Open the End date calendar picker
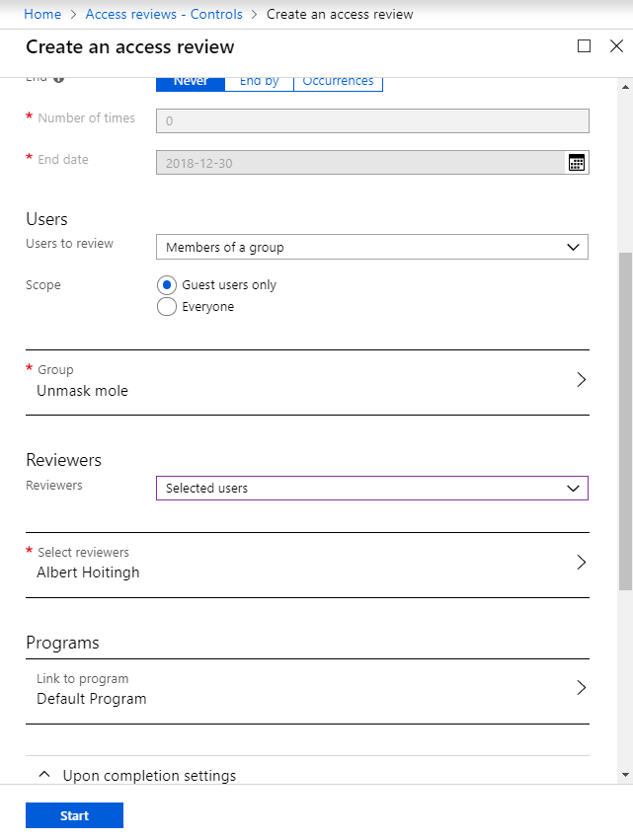 [577, 163]
